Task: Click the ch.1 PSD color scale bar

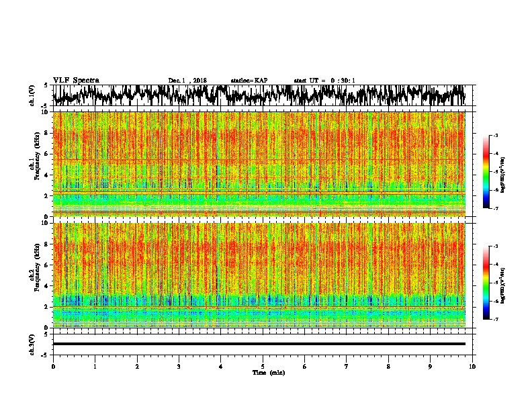Action: point(486,172)
